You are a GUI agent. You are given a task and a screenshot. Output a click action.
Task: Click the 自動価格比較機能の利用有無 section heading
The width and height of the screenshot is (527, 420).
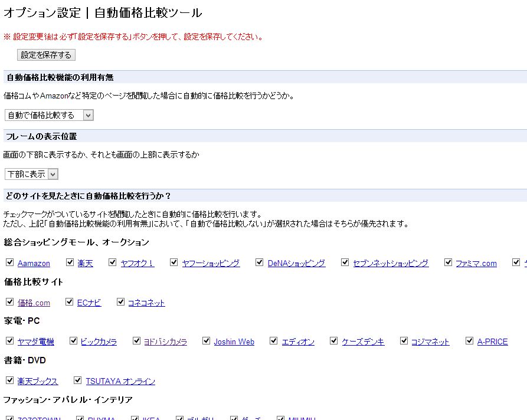pos(60,78)
